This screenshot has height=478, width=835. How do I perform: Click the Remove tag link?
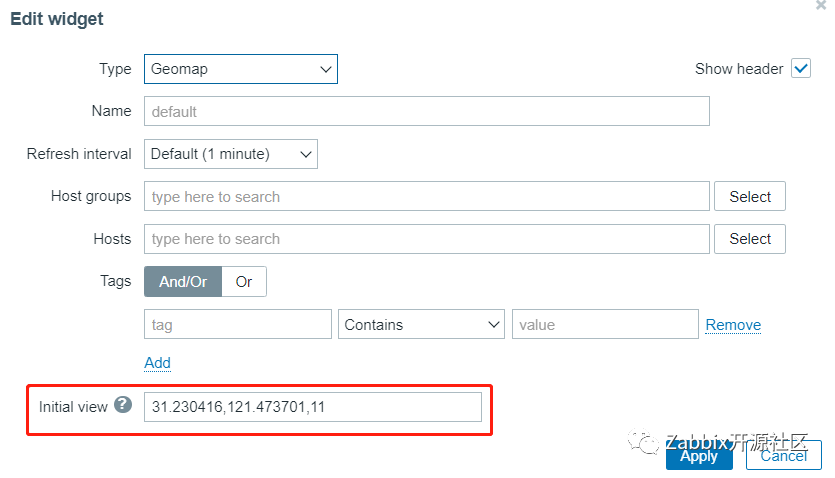[733, 325]
